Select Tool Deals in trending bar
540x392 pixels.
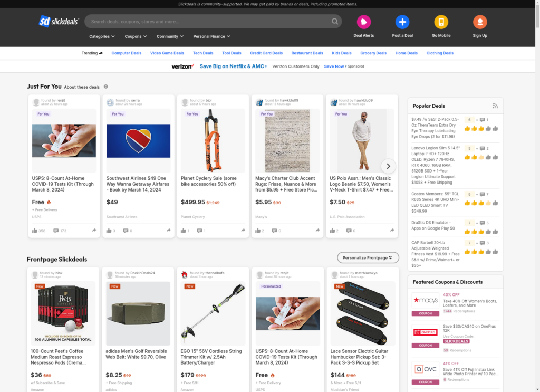[232, 53]
